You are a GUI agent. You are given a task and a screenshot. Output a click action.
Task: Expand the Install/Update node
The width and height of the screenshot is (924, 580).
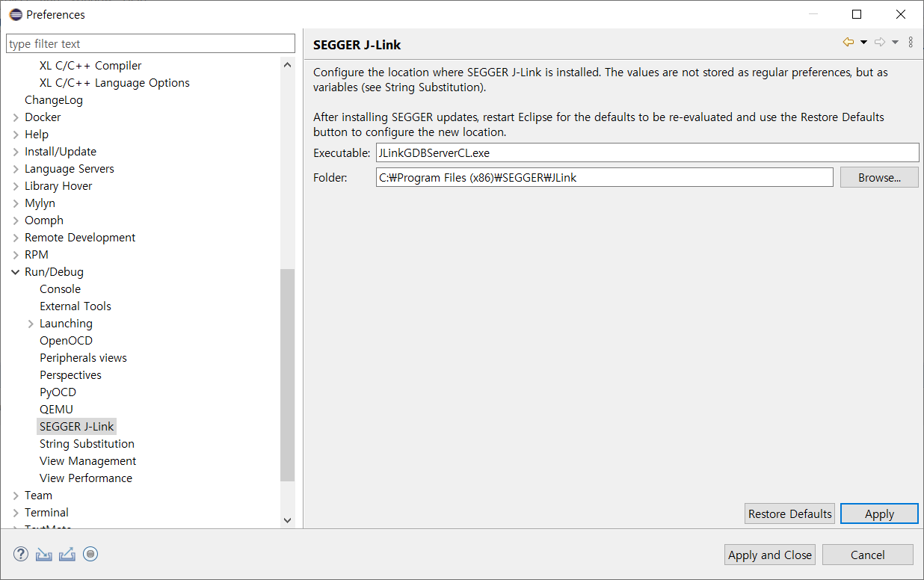[16, 152]
